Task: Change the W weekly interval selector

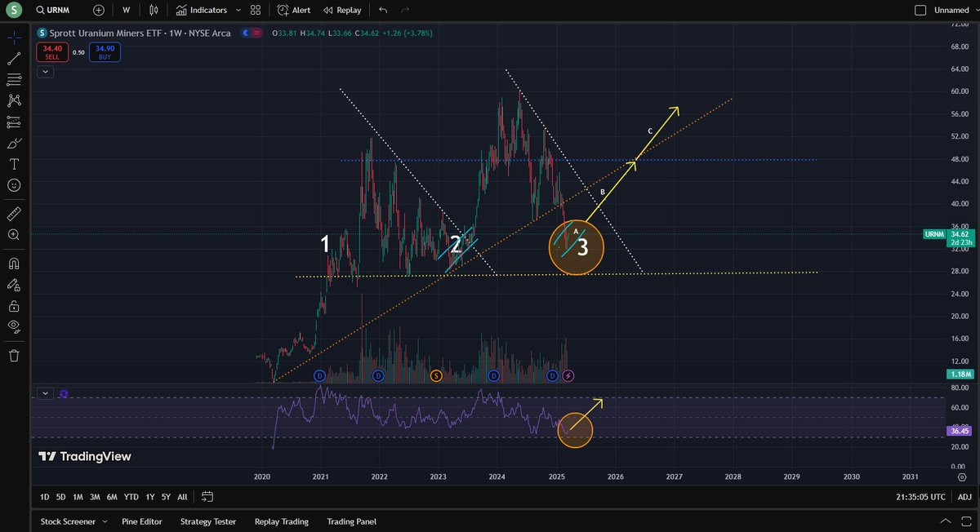Action: coord(126,11)
